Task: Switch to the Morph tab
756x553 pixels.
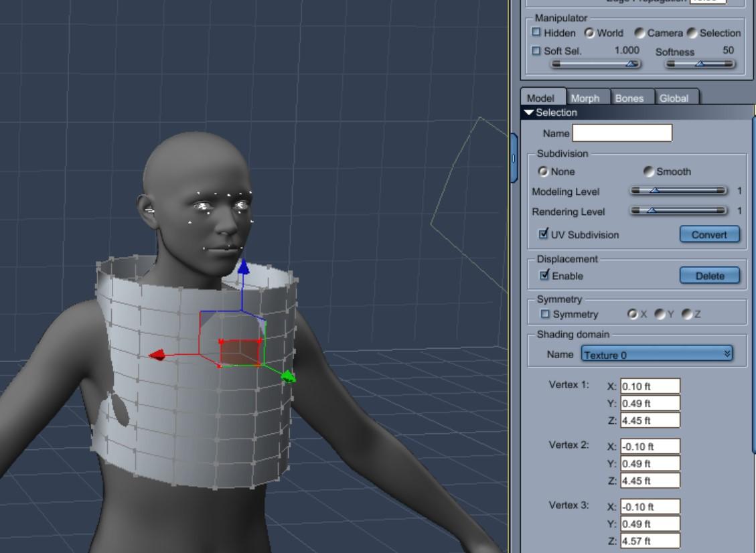Action: (585, 98)
